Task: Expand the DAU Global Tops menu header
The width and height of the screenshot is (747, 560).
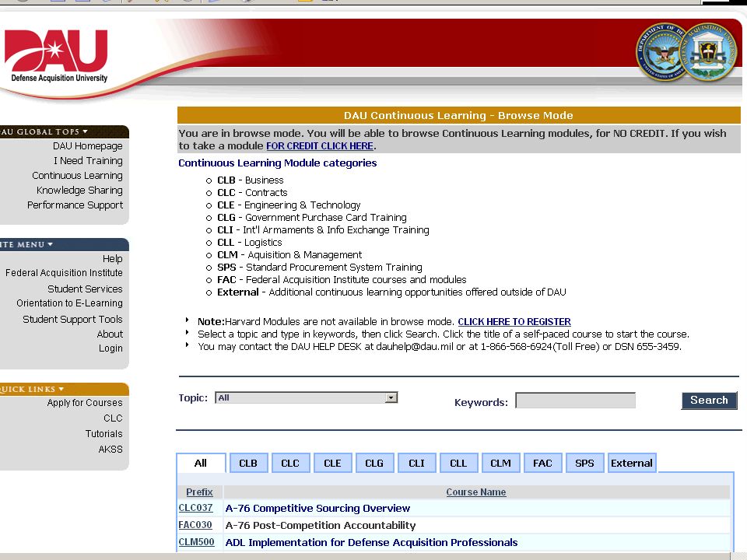Action: point(65,131)
